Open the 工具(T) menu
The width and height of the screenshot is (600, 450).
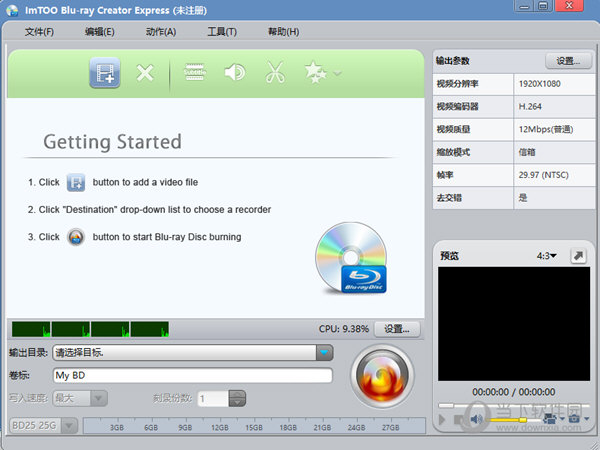click(x=222, y=31)
